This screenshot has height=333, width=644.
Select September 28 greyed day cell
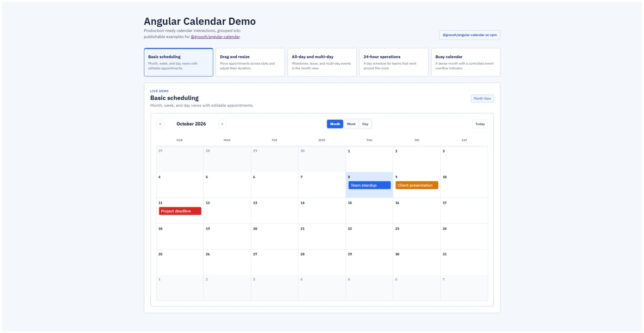click(x=227, y=159)
